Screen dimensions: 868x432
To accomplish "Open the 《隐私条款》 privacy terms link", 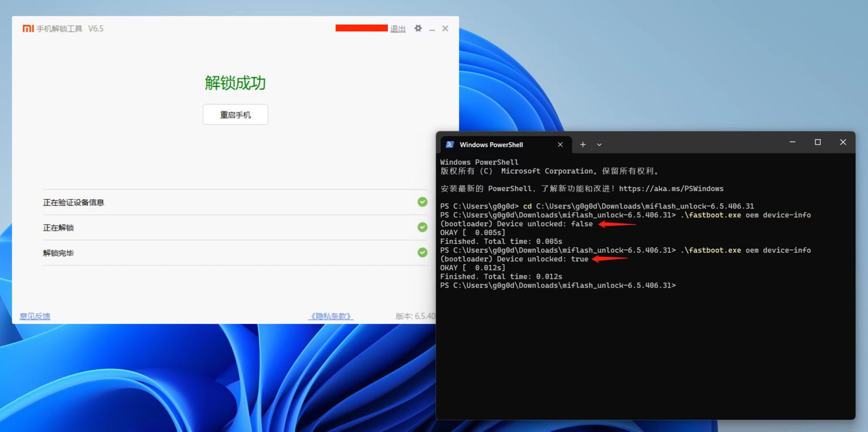I will click(x=331, y=316).
